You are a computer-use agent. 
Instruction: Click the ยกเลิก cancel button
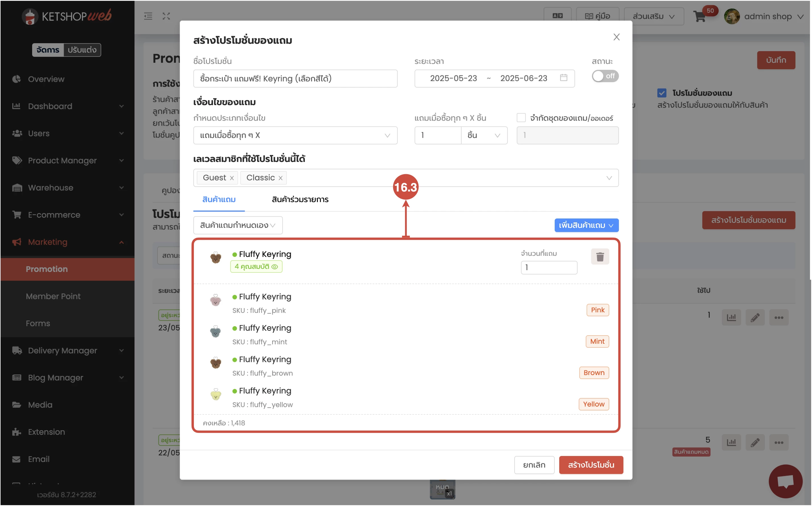pos(534,465)
